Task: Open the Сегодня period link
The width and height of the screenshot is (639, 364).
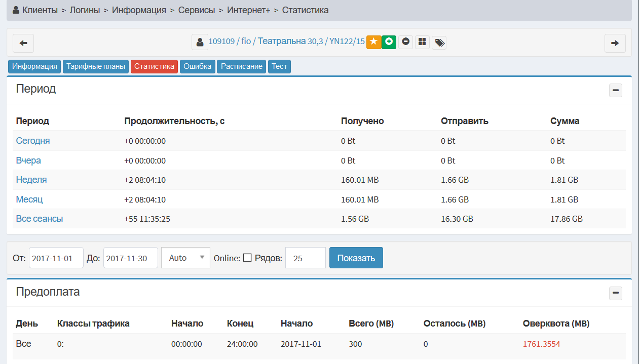Action: [33, 141]
